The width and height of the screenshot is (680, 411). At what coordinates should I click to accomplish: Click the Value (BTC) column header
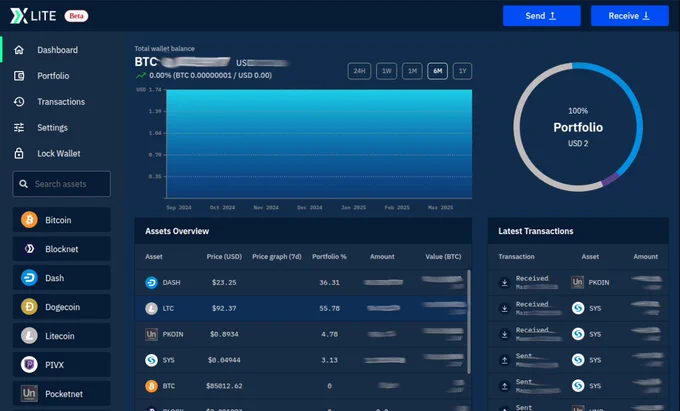[x=443, y=257]
